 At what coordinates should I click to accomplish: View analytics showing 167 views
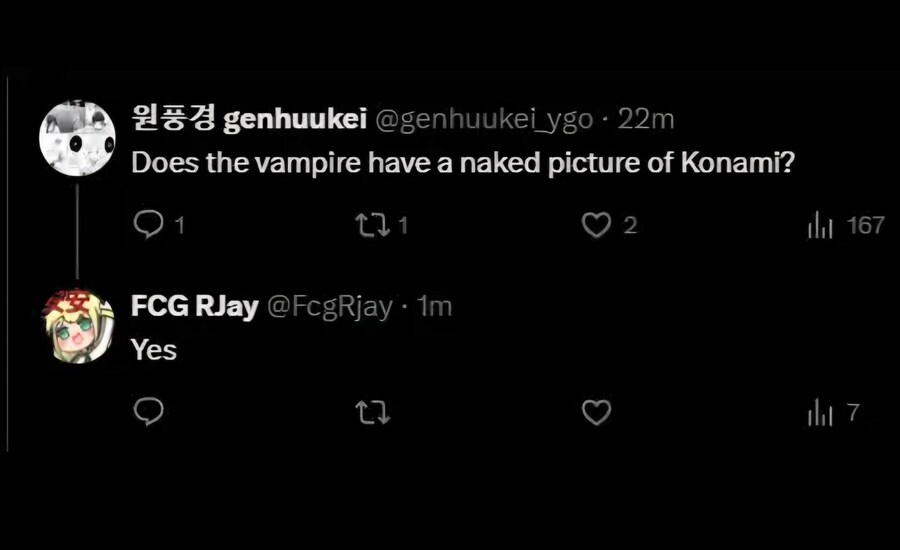[846, 225]
